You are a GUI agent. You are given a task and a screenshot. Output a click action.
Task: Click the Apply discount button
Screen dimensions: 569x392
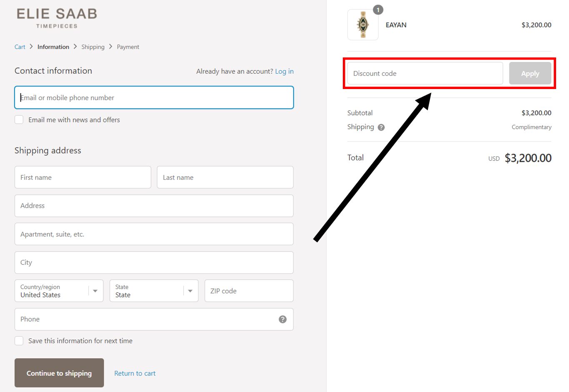(x=530, y=73)
